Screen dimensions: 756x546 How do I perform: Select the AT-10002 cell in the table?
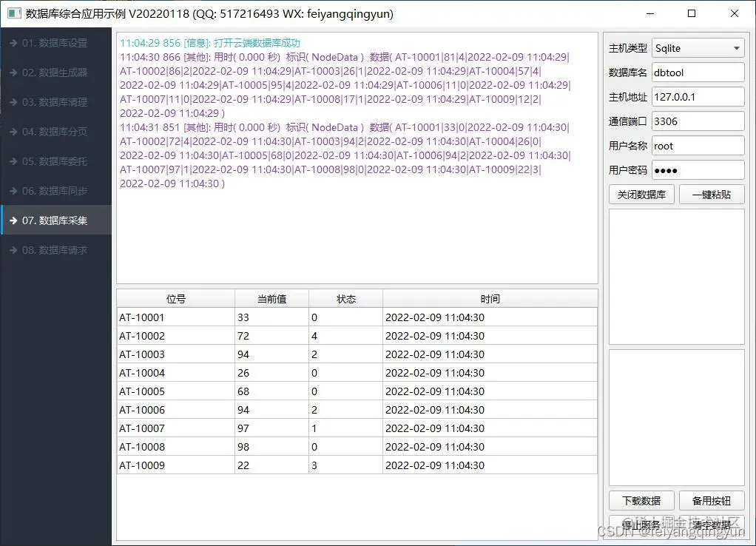(175, 336)
